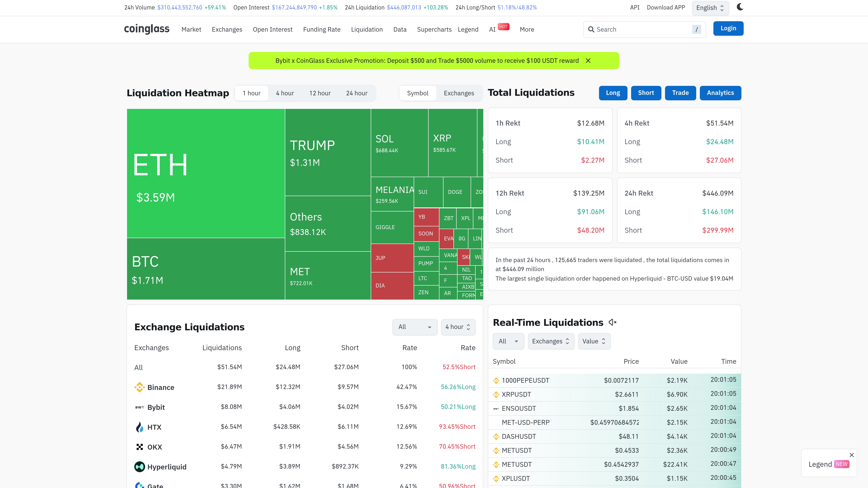The height and width of the screenshot is (488, 868).
Task: Open the Funding Rate menu
Action: tap(321, 29)
